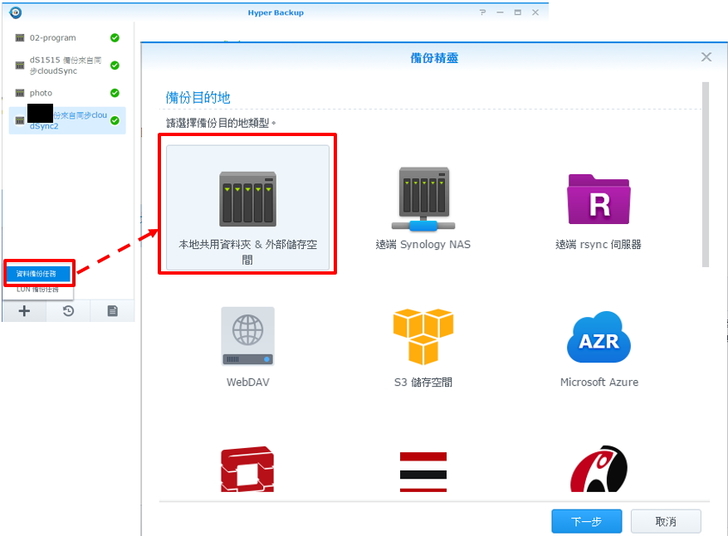Click 取消 to cancel wizard
The width and height of the screenshot is (728, 536).
666,521
